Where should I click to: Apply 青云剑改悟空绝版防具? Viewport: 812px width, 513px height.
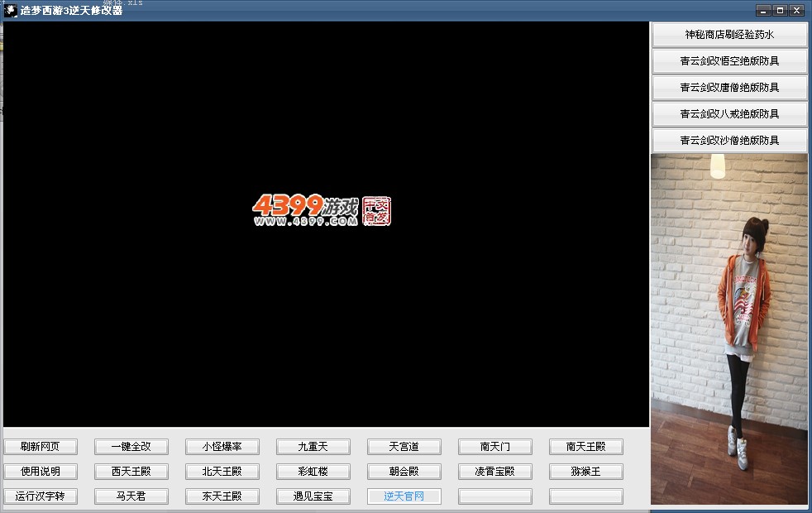tap(729, 61)
